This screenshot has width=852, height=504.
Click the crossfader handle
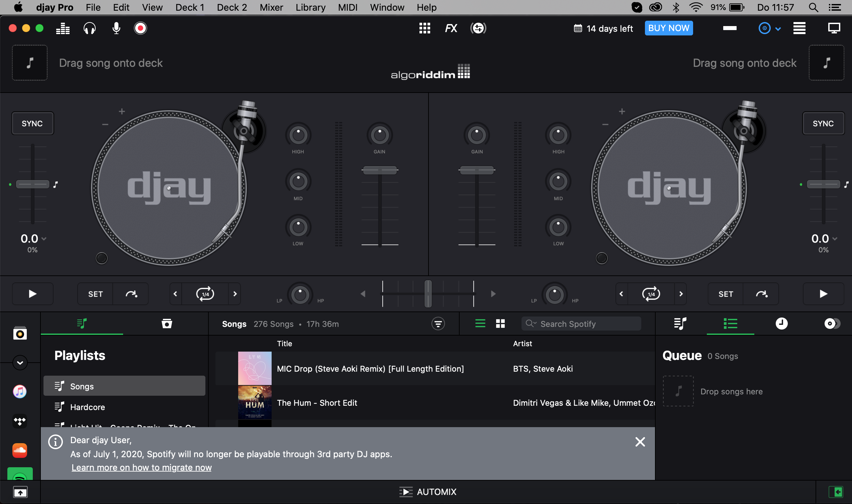428,294
